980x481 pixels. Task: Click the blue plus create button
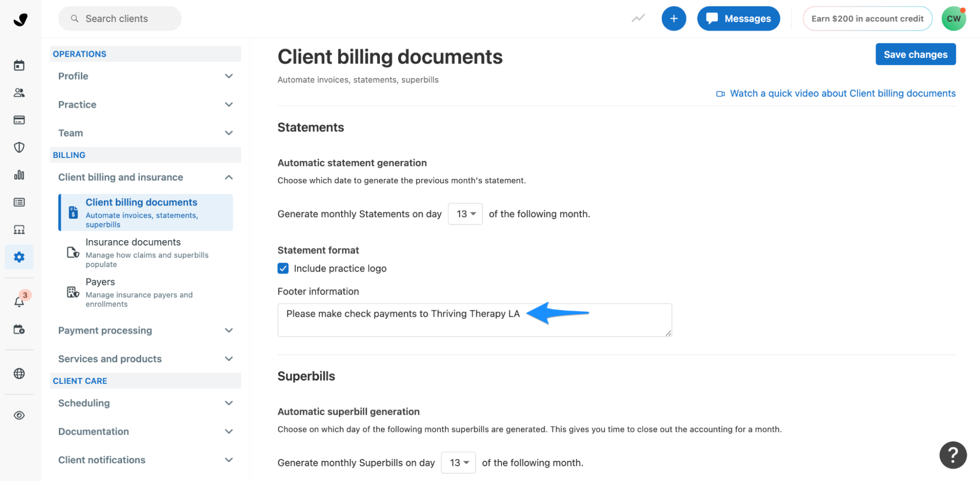click(674, 19)
